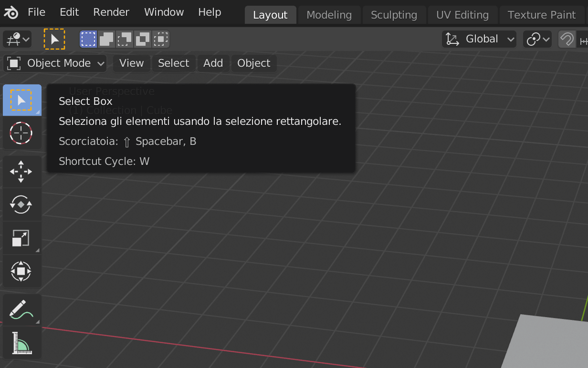Select the Rotate tool
This screenshot has height=368, width=588.
[x=21, y=204]
